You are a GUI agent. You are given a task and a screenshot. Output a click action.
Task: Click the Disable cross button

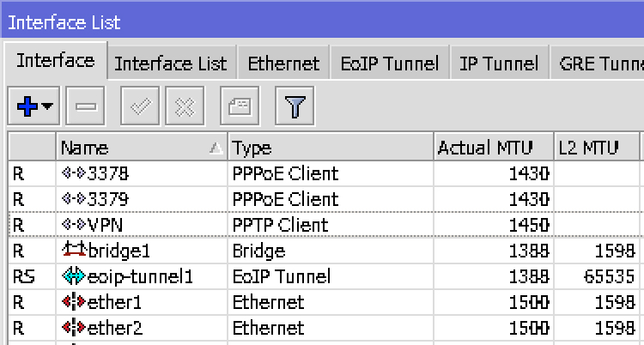(x=183, y=107)
